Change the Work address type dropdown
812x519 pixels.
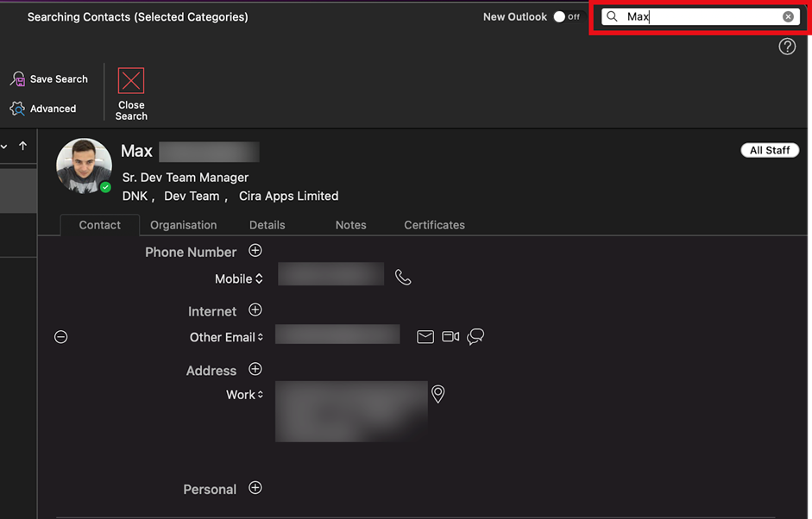244,395
